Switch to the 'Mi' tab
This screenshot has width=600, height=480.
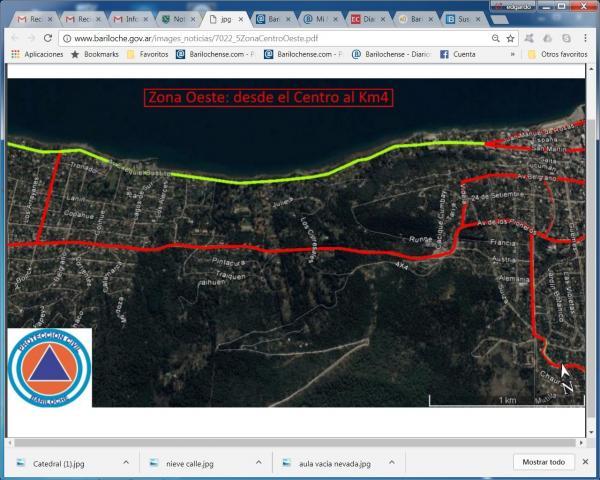320,19
